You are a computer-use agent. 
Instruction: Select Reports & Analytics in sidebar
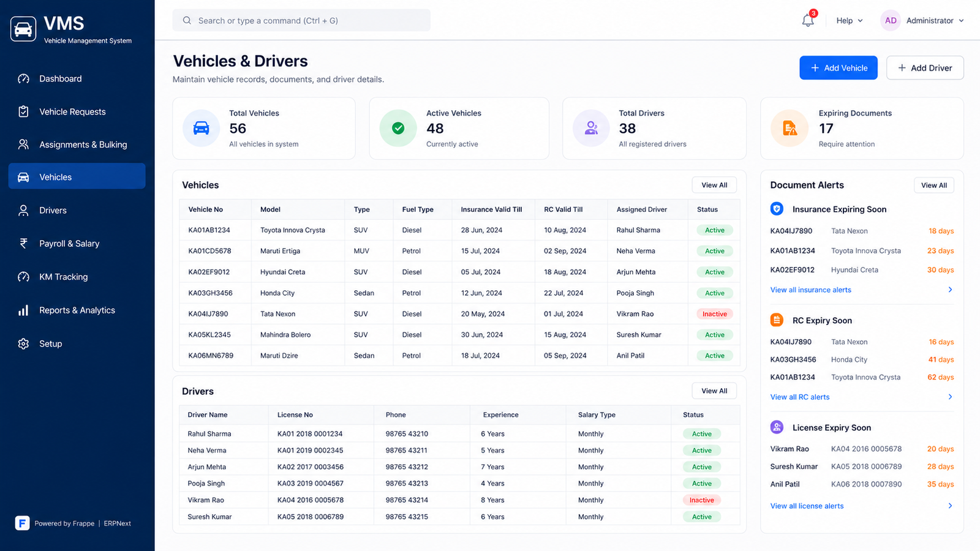(x=77, y=310)
